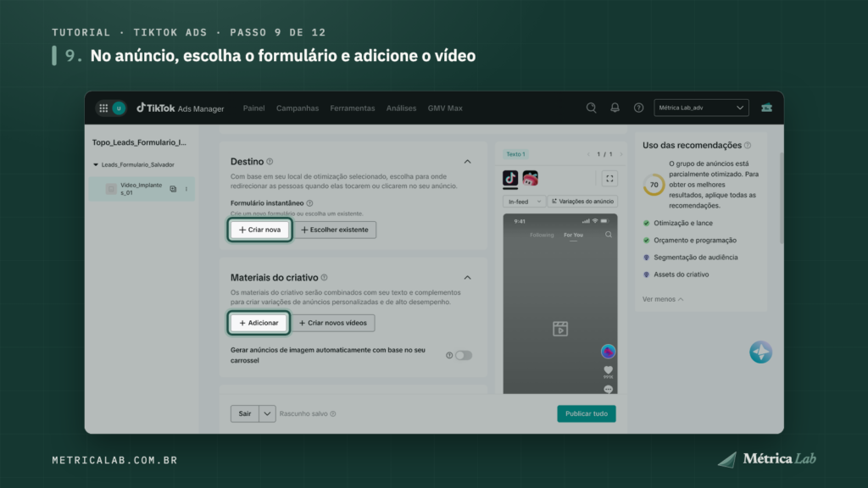Click Criar novos vídeos button

[x=333, y=323]
